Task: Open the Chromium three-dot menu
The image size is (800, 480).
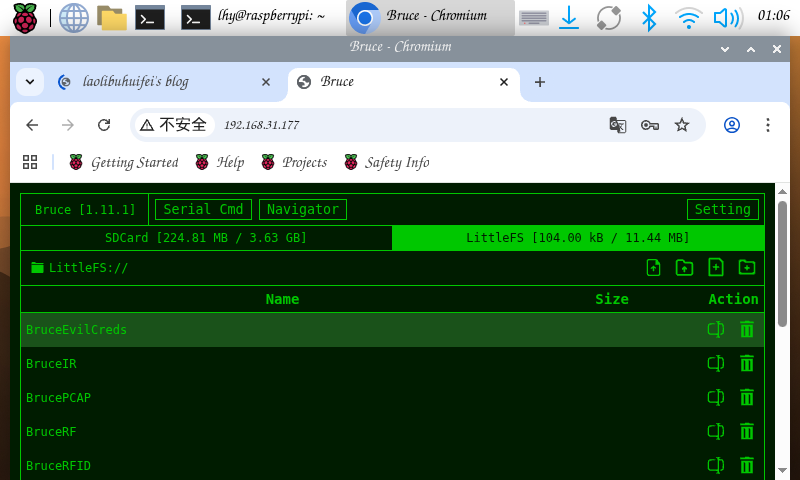Action: coord(768,125)
